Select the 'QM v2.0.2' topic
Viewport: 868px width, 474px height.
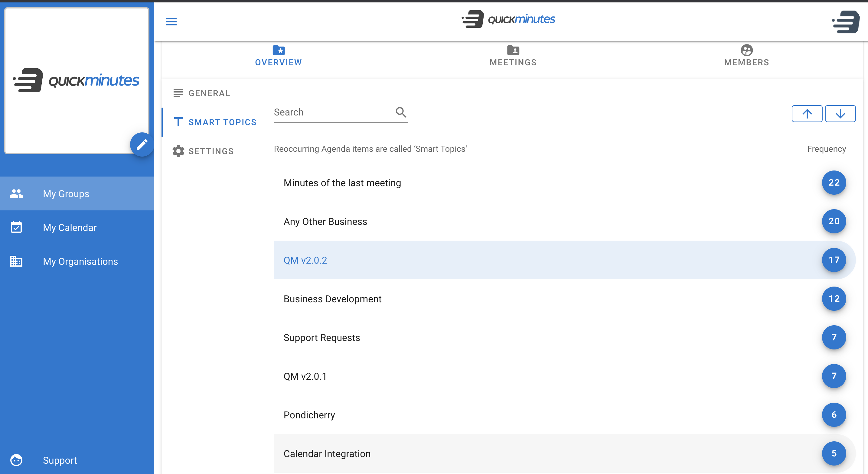(565, 260)
